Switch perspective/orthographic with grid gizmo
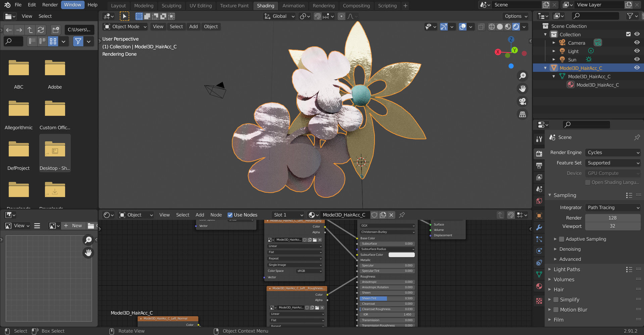 coord(523,114)
